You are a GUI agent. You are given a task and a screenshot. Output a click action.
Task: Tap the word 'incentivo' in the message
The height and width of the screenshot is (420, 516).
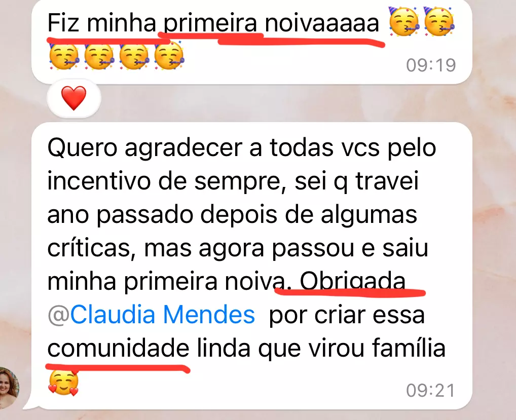(99, 181)
